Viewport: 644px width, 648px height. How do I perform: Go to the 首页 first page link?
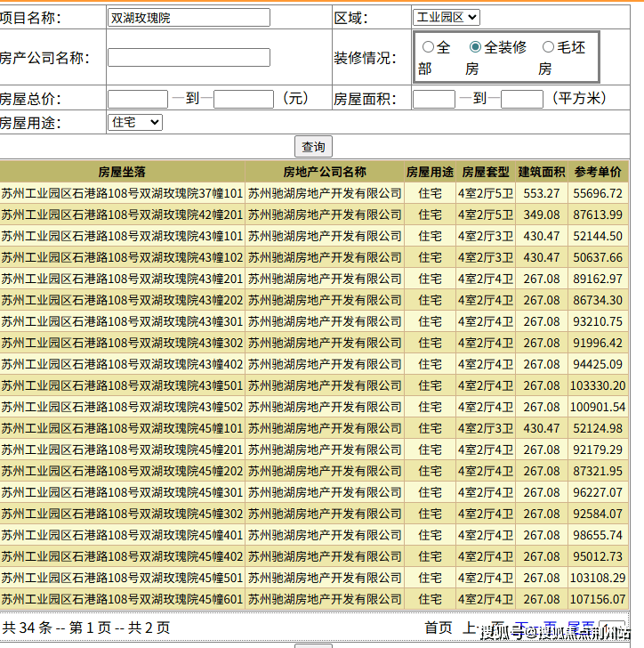tap(439, 628)
